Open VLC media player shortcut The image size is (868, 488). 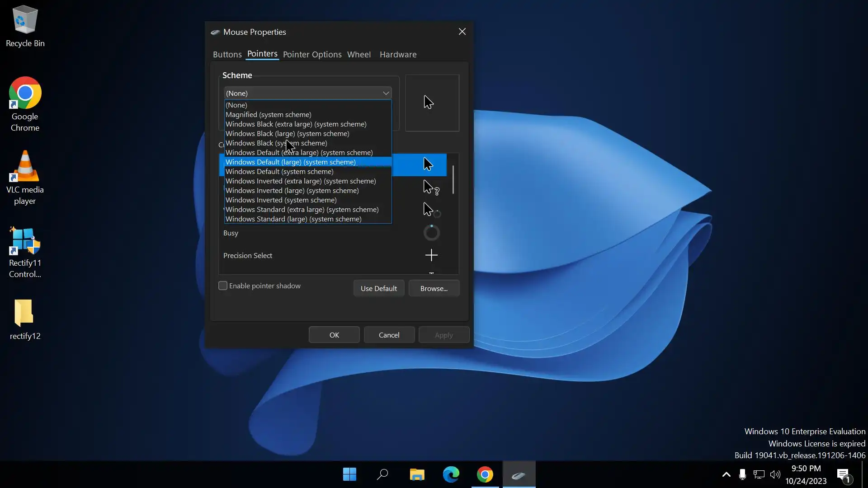(25, 167)
